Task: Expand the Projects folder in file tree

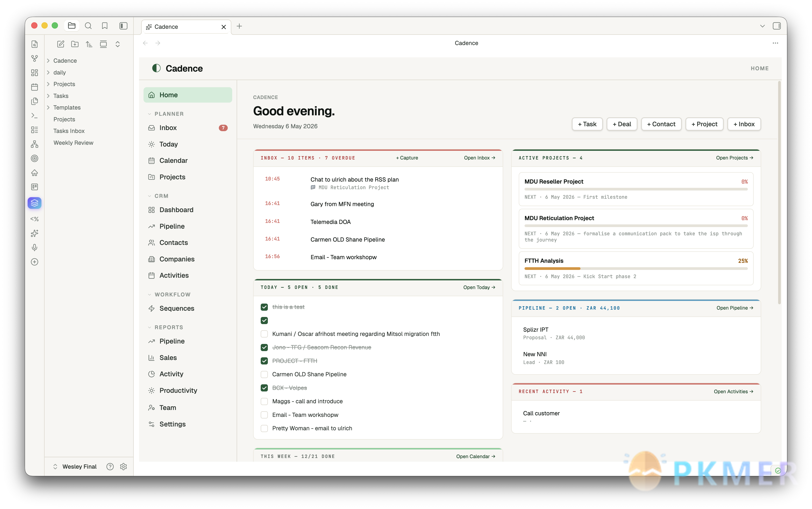Action: coord(48,84)
